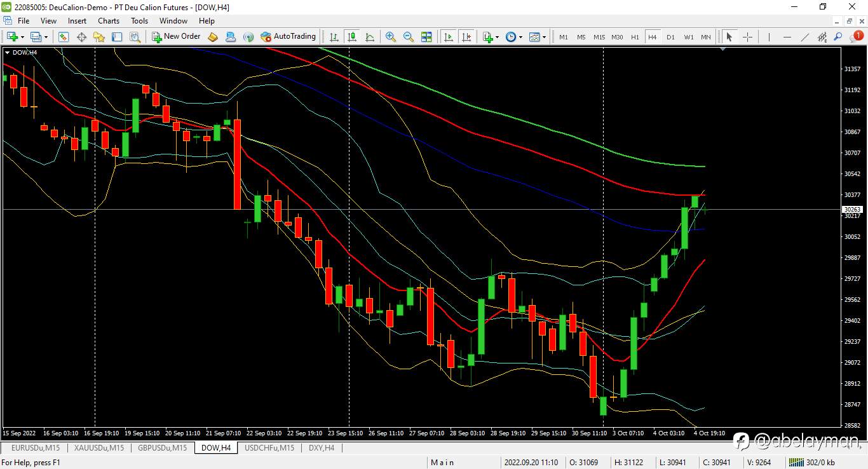The width and height of the screenshot is (868, 469).
Task: Open the Help menu
Action: 207,21
